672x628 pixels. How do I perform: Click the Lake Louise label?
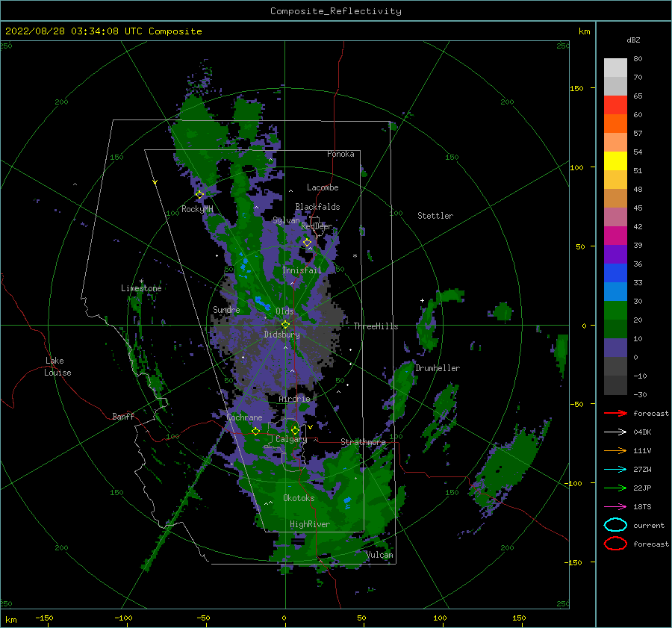click(57, 367)
